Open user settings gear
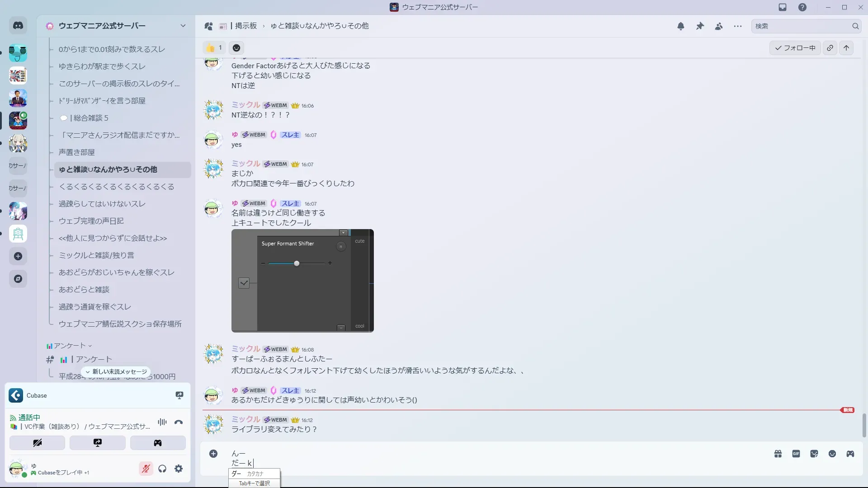This screenshot has height=488, width=868. tap(179, 469)
